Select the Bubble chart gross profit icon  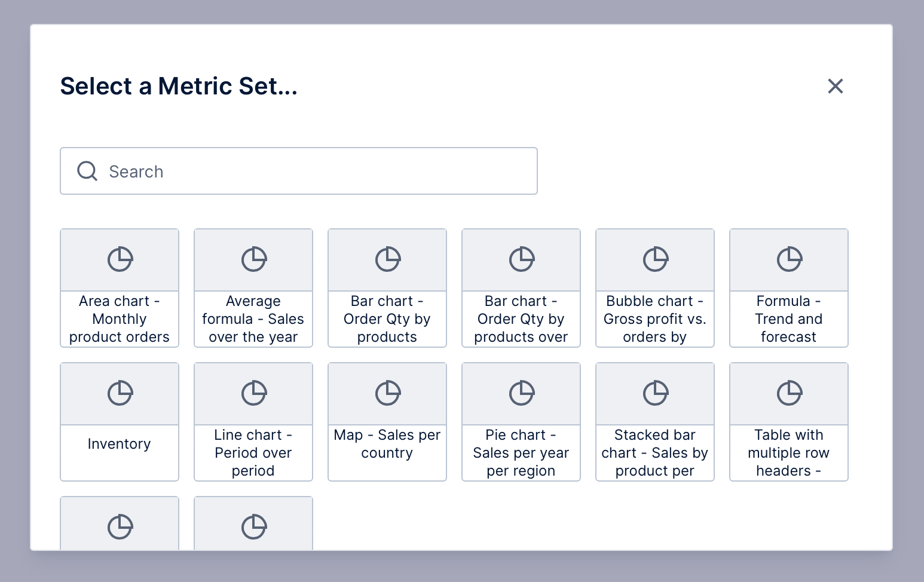click(655, 259)
